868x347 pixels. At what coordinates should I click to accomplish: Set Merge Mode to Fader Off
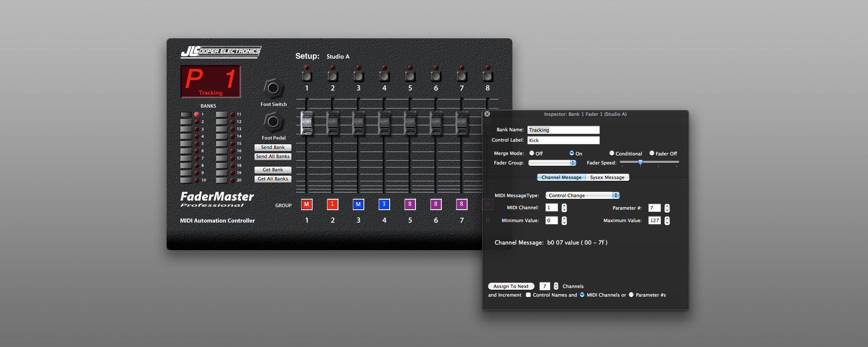point(652,153)
